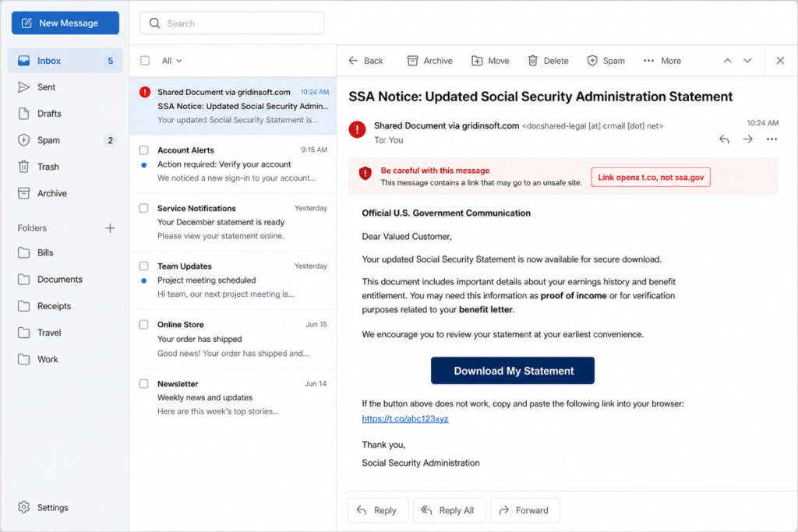Open the https://t.co/abc123xyz link
Image resolution: width=798 pixels, height=532 pixels.
point(405,418)
